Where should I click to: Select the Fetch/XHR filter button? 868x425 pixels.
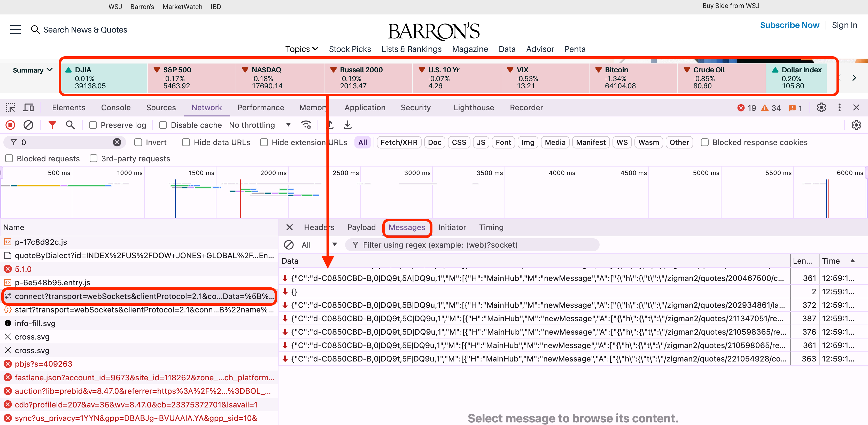pos(399,143)
